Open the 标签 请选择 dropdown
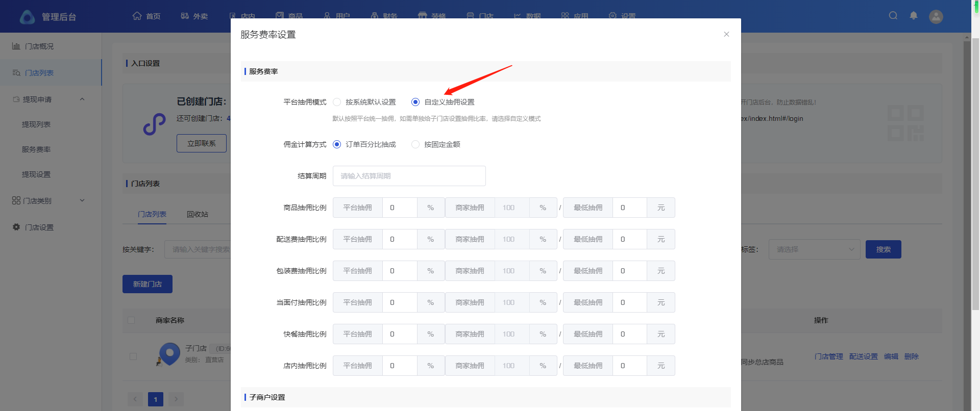This screenshot has height=411, width=980. [814, 249]
